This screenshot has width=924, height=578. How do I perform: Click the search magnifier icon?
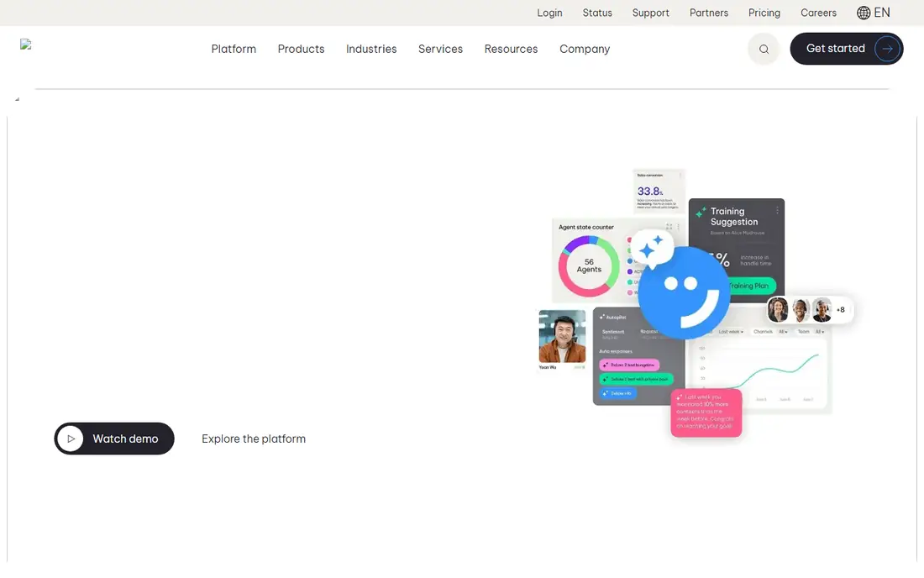(764, 49)
